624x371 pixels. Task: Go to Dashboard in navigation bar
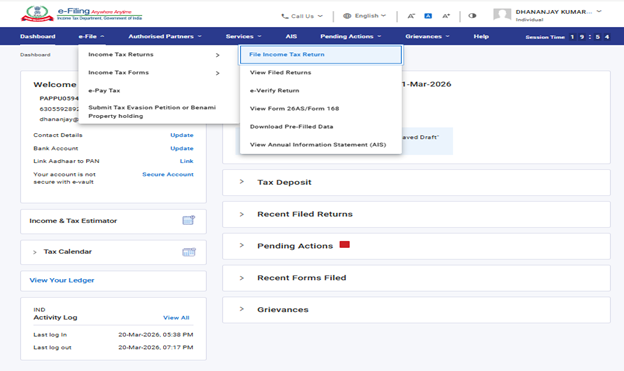click(38, 36)
